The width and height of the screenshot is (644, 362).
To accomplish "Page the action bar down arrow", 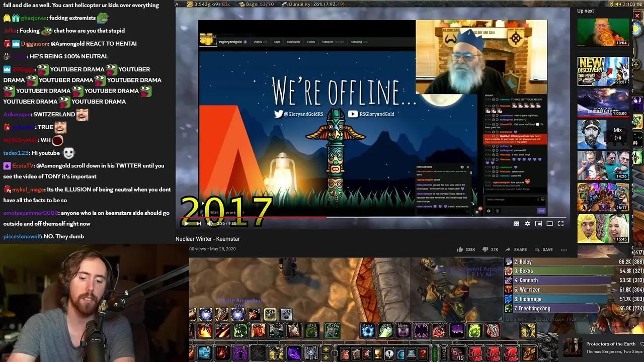I will [326, 357].
